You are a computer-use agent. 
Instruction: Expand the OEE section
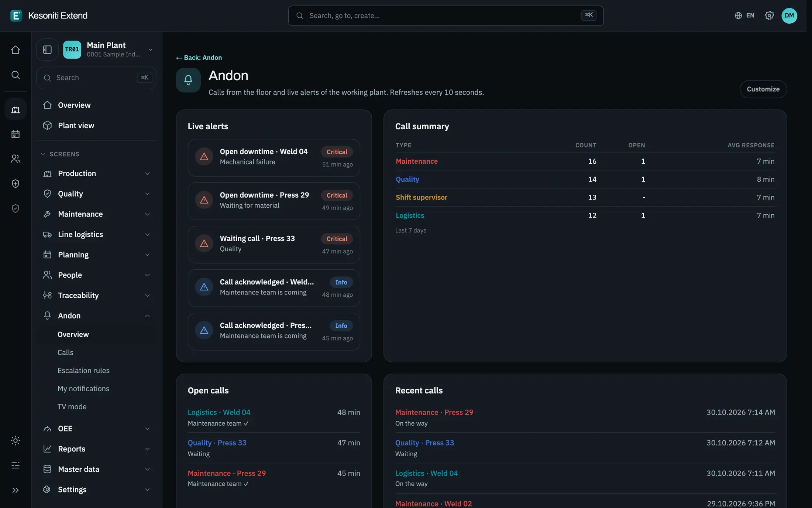97,429
